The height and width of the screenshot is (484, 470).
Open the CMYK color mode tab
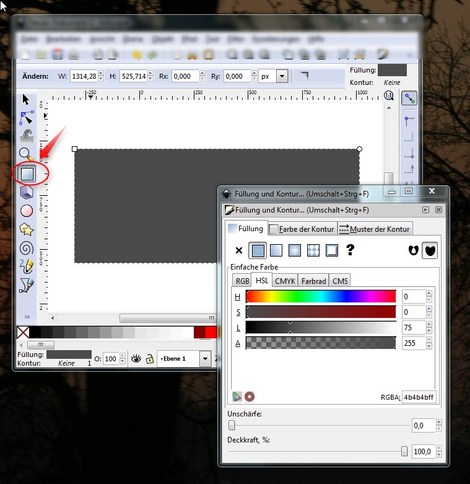285,281
